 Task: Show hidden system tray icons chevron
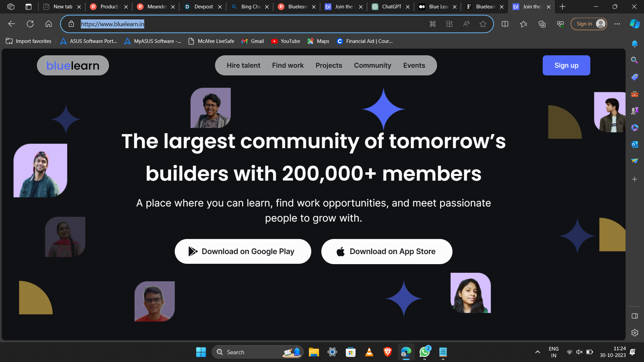click(538, 352)
